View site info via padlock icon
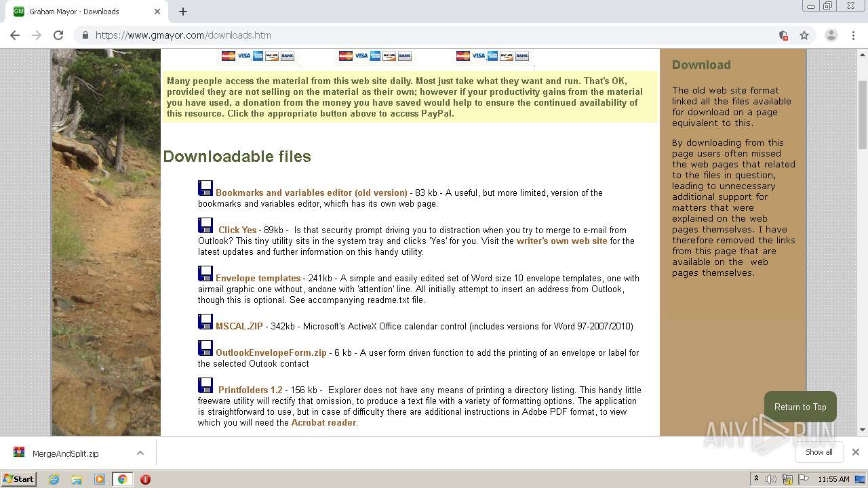This screenshot has height=488, width=868. click(x=85, y=35)
